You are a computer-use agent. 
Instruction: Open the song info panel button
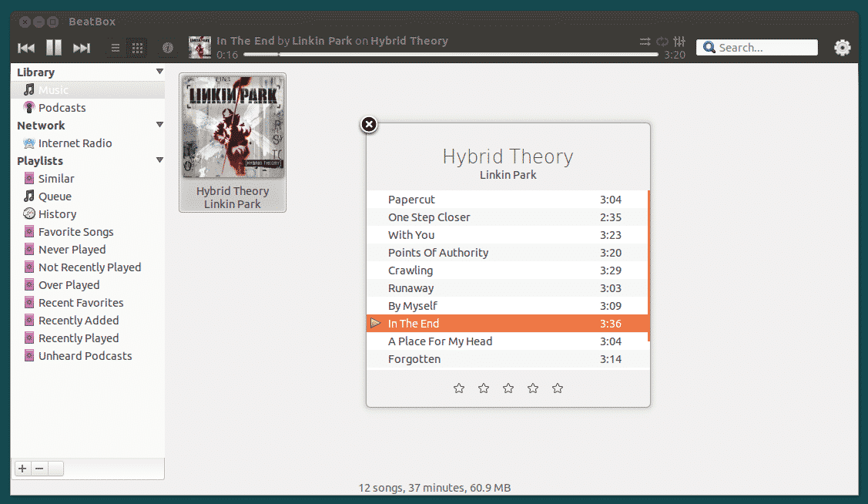167,49
